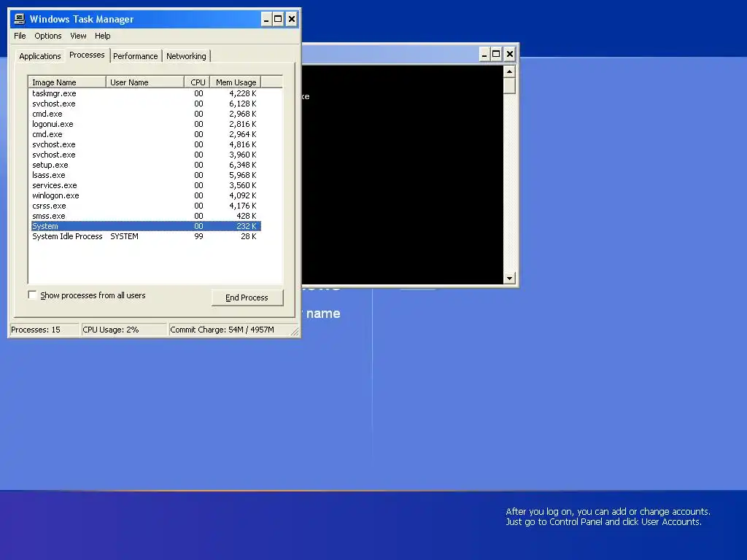Select the System Idle Process row
This screenshot has width=747, height=560.
tap(146, 236)
